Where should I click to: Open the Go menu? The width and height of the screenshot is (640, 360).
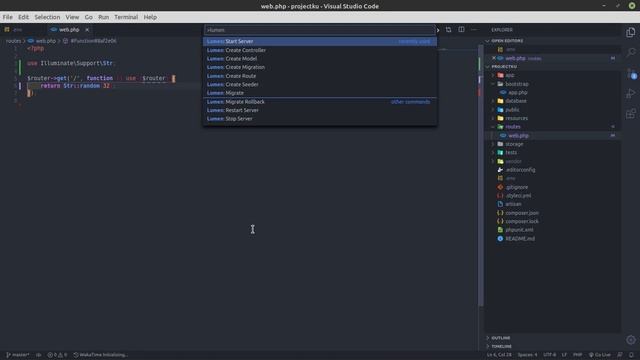tap(89, 17)
